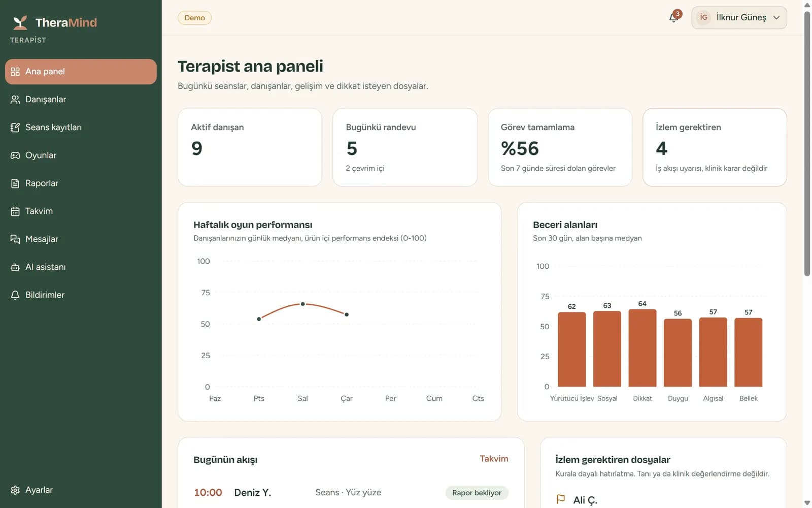Click the Ayarlar gear icon
Viewport: 812px width, 508px height.
[x=15, y=490]
